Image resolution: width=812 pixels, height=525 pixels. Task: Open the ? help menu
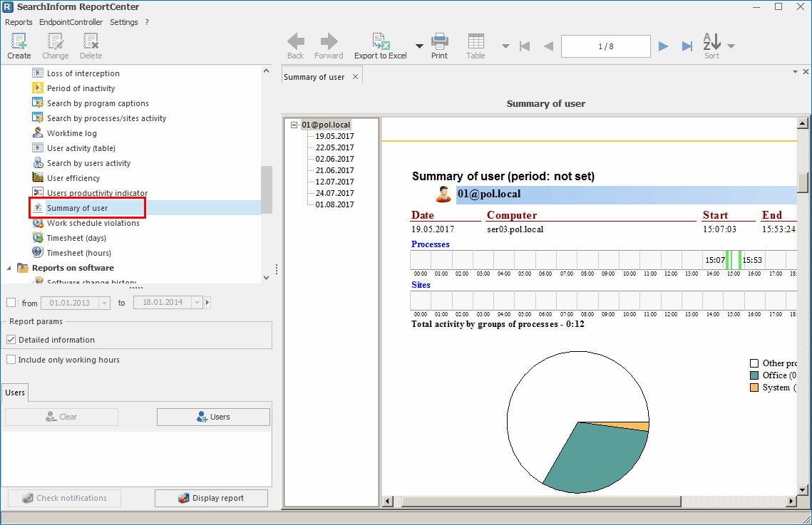point(147,22)
